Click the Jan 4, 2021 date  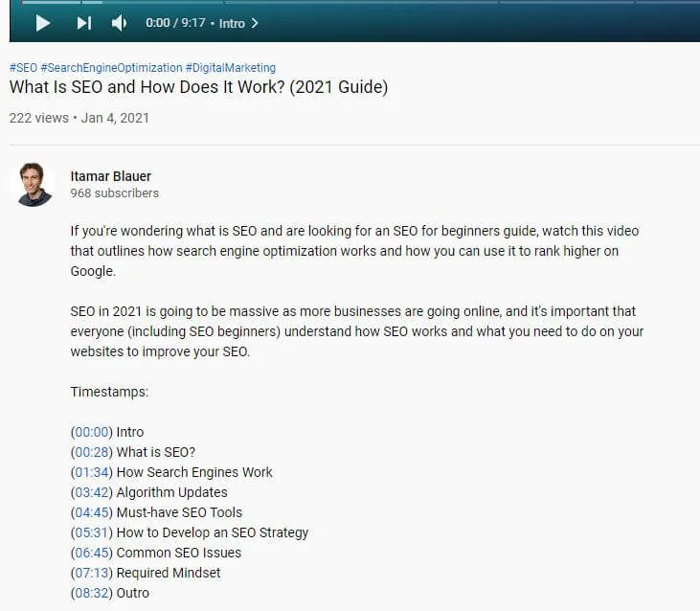115,118
